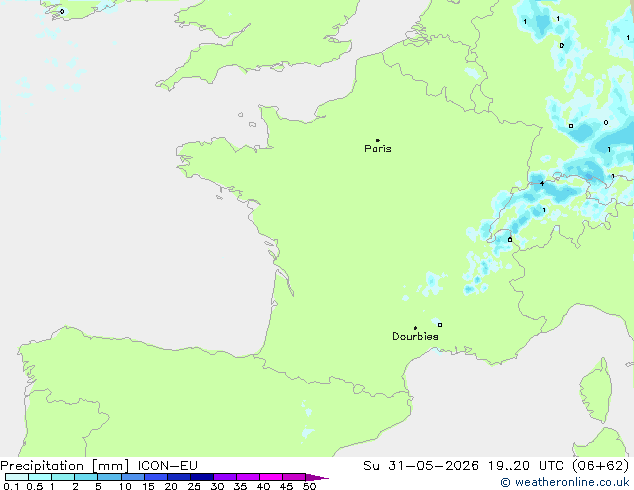Click the '25' legend scale label

coord(194,486)
